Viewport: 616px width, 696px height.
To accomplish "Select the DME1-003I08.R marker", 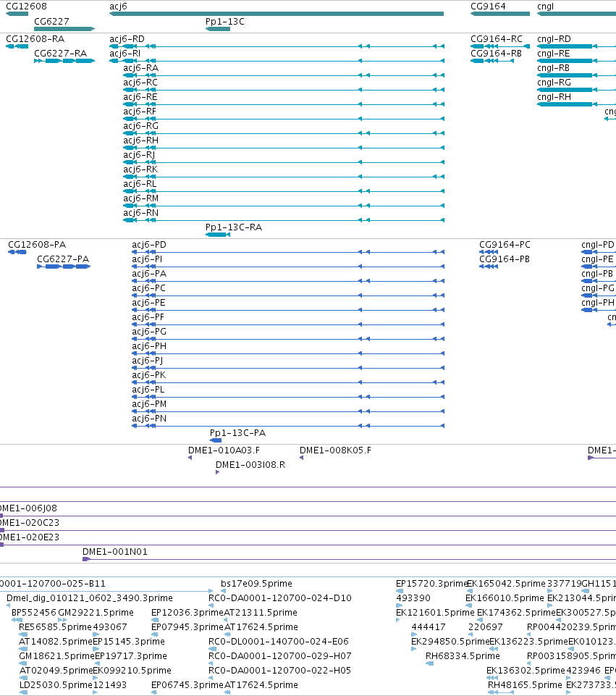I will tap(217, 472).
